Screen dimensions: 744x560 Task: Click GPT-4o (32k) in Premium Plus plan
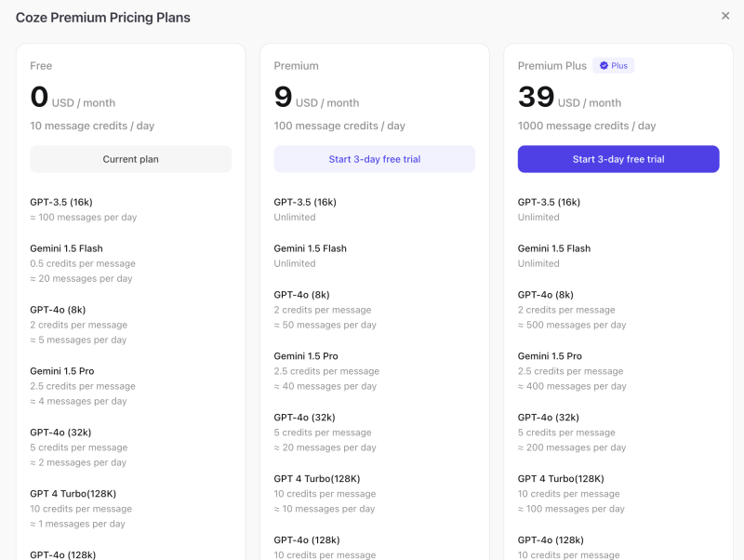click(x=548, y=418)
